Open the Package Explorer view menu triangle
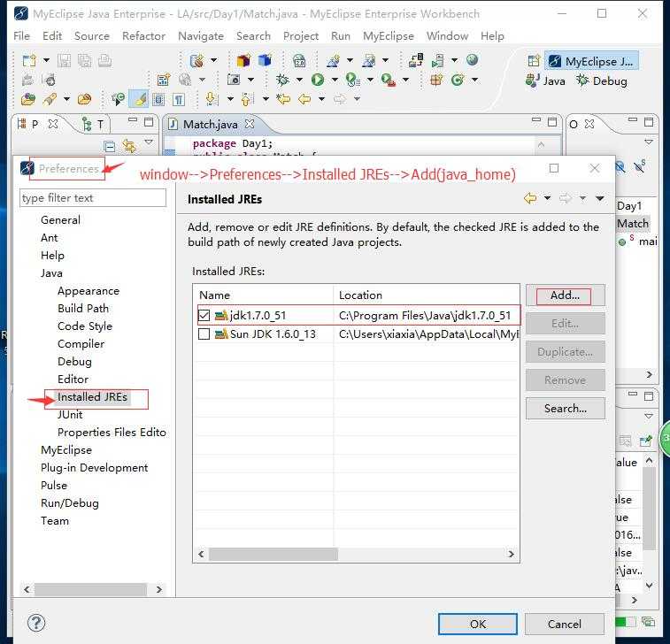 coord(149,142)
